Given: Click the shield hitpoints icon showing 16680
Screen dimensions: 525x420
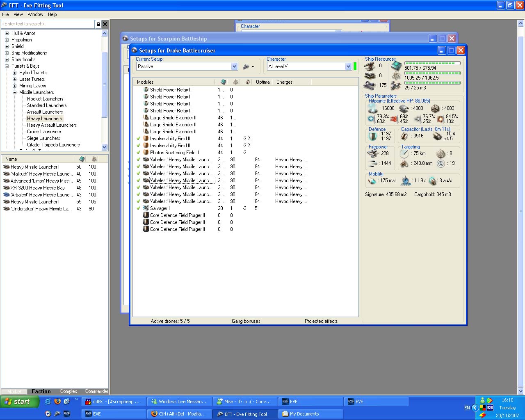Looking at the screenshot, I should pos(373,108).
